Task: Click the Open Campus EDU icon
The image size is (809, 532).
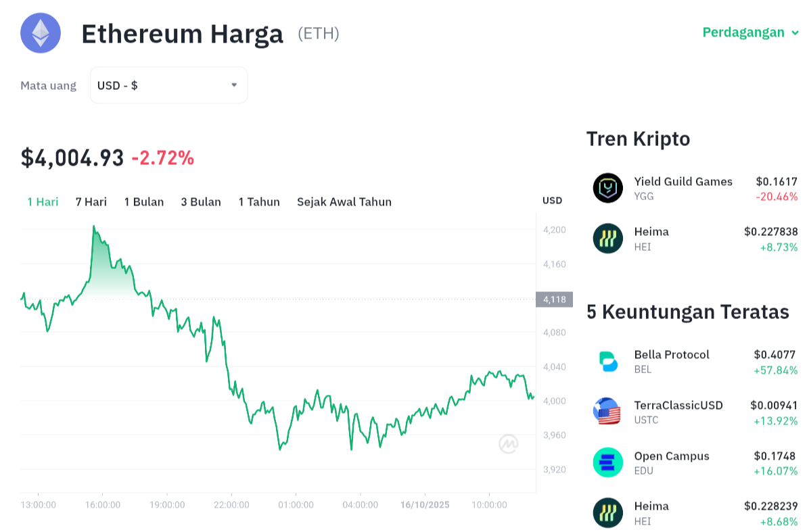Action: [x=607, y=462]
